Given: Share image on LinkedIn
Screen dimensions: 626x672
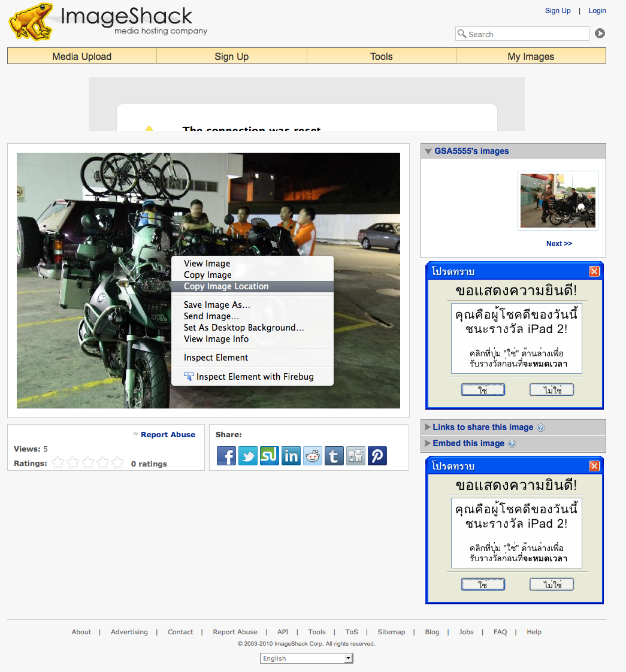Looking at the screenshot, I should [x=291, y=456].
